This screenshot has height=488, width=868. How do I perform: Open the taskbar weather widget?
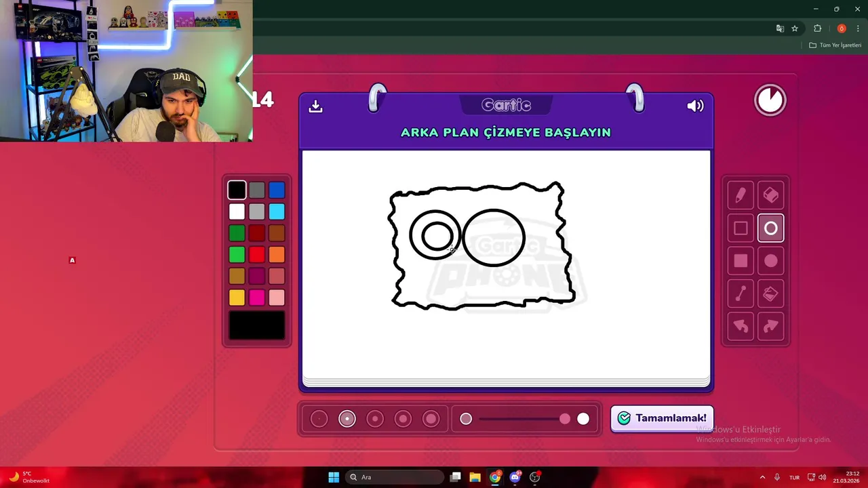click(28, 477)
